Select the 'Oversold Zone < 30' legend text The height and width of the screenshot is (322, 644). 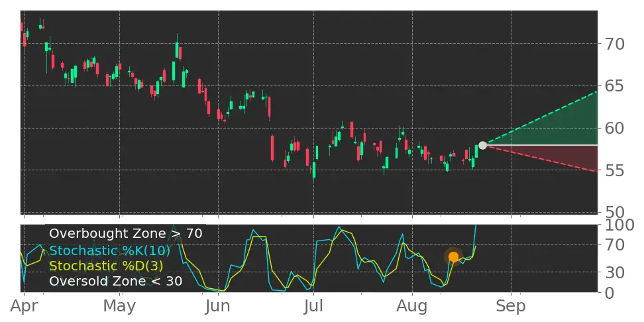point(116,282)
